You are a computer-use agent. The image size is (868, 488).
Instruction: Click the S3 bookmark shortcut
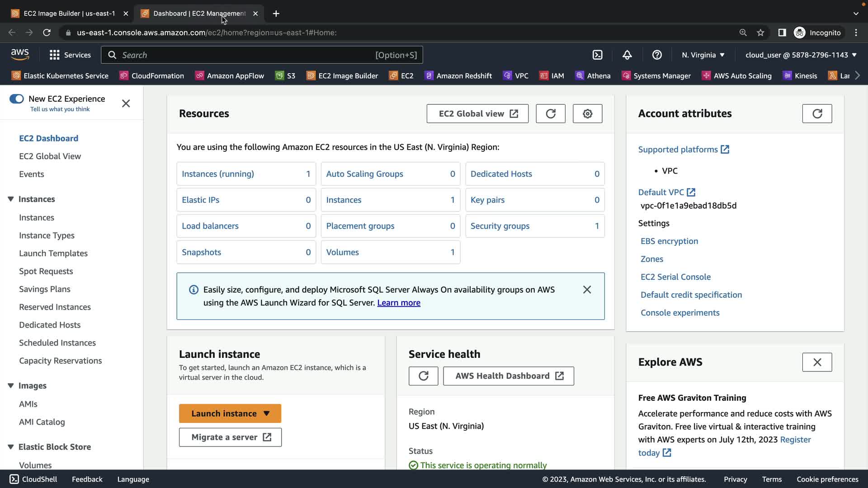[x=286, y=76]
